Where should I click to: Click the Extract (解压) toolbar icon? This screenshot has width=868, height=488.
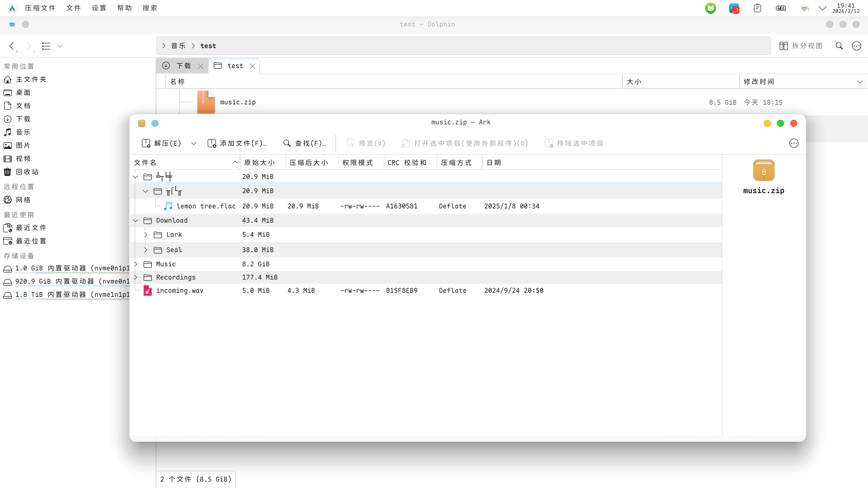146,143
